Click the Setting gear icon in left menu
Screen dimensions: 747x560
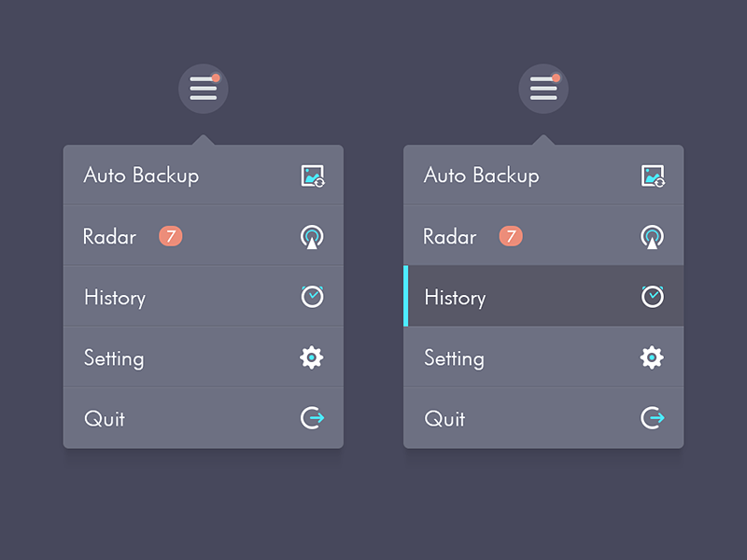tap(312, 357)
